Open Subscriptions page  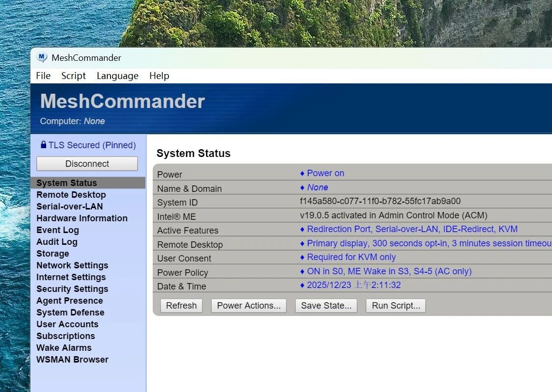65,336
